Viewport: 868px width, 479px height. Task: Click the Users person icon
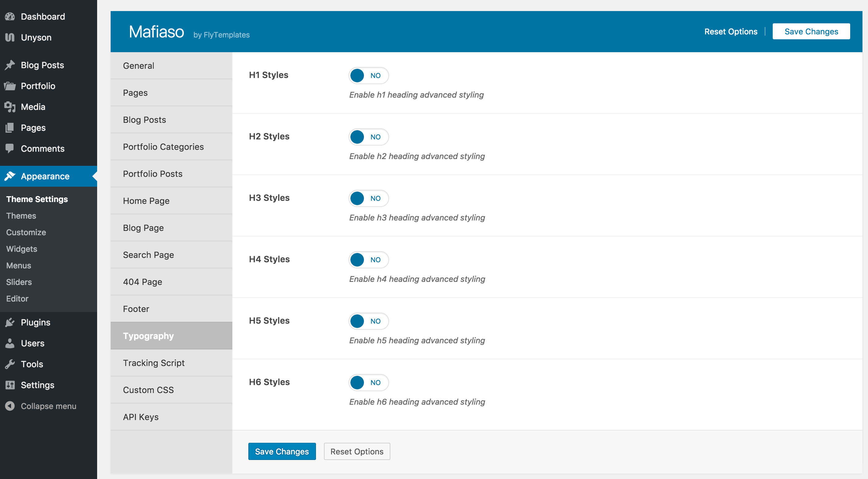(x=10, y=343)
